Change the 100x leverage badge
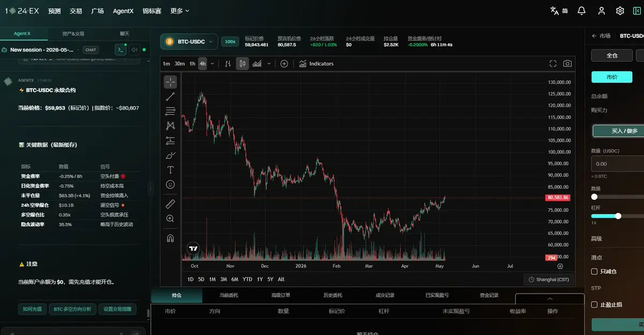 tap(230, 41)
